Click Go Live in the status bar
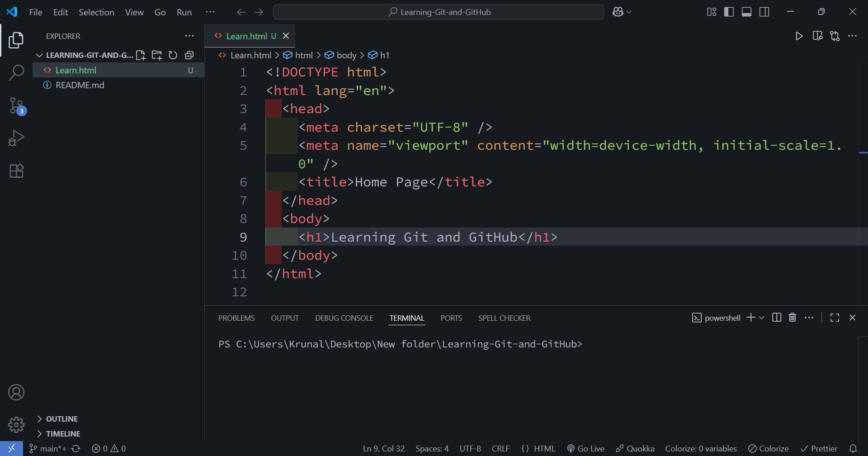 pos(585,449)
